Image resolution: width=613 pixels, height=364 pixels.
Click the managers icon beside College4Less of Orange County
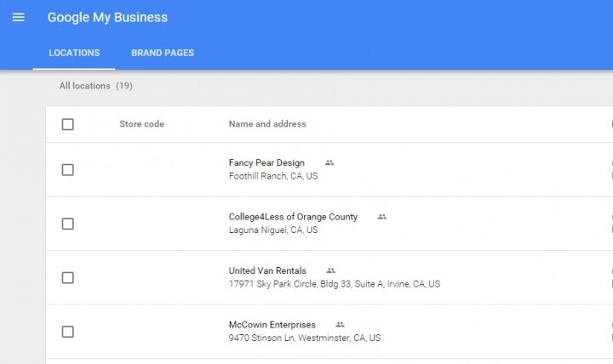[382, 217]
